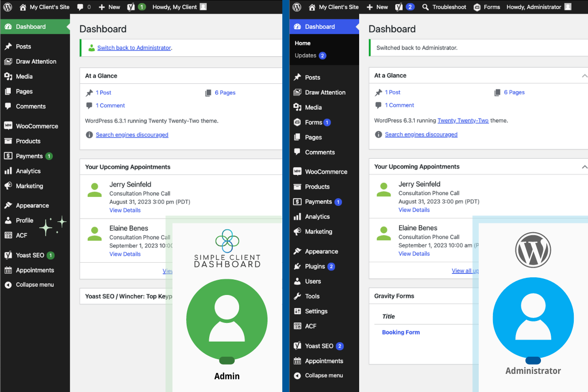This screenshot has height=392, width=588.
Task: Click the Plugins plug icon in right sidebar
Action: point(297,267)
